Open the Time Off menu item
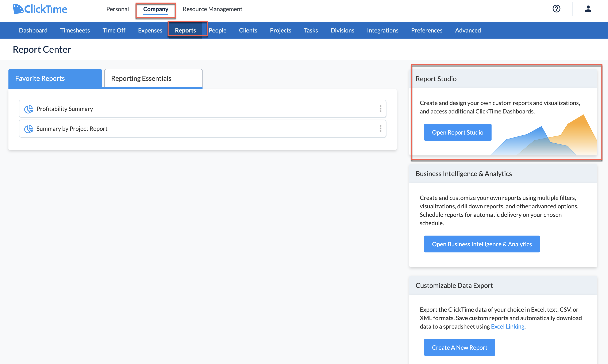Image resolution: width=608 pixels, height=364 pixels. (114, 30)
